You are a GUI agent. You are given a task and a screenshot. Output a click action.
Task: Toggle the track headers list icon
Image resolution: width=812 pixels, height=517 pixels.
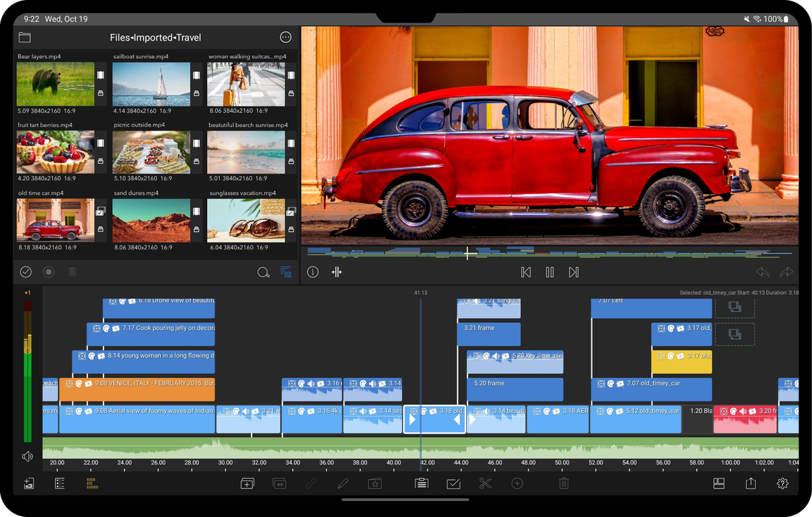tap(60, 483)
